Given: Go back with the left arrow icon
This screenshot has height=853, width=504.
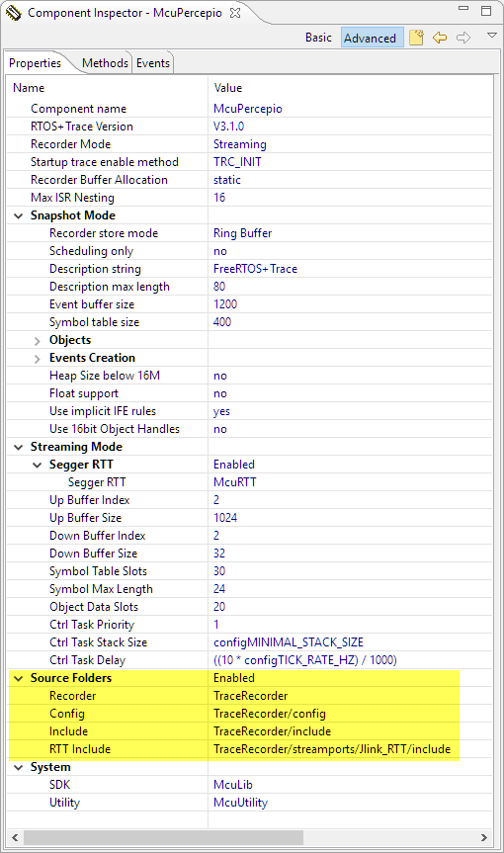Looking at the screenshot, I should [440, 38].
